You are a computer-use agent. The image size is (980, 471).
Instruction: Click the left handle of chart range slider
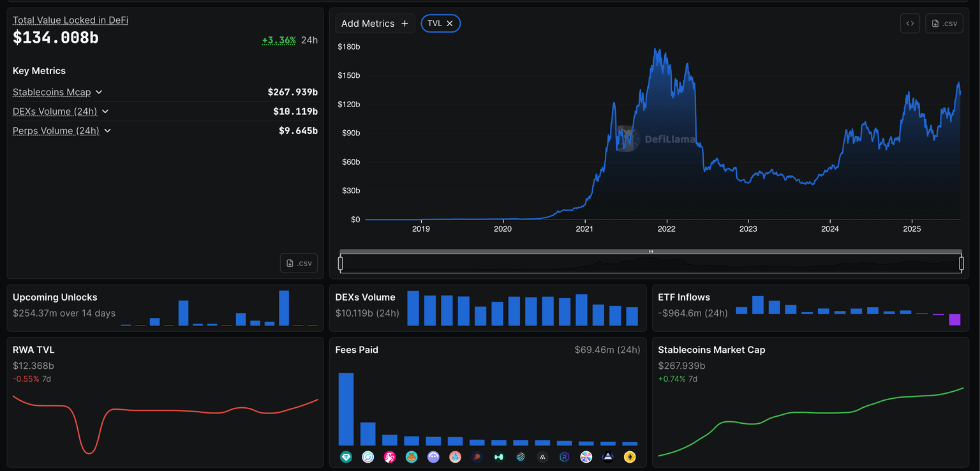point(340,263)
